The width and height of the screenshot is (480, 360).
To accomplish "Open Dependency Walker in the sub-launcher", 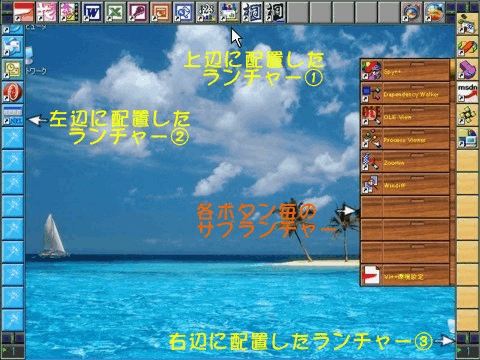I will [406, 94].
